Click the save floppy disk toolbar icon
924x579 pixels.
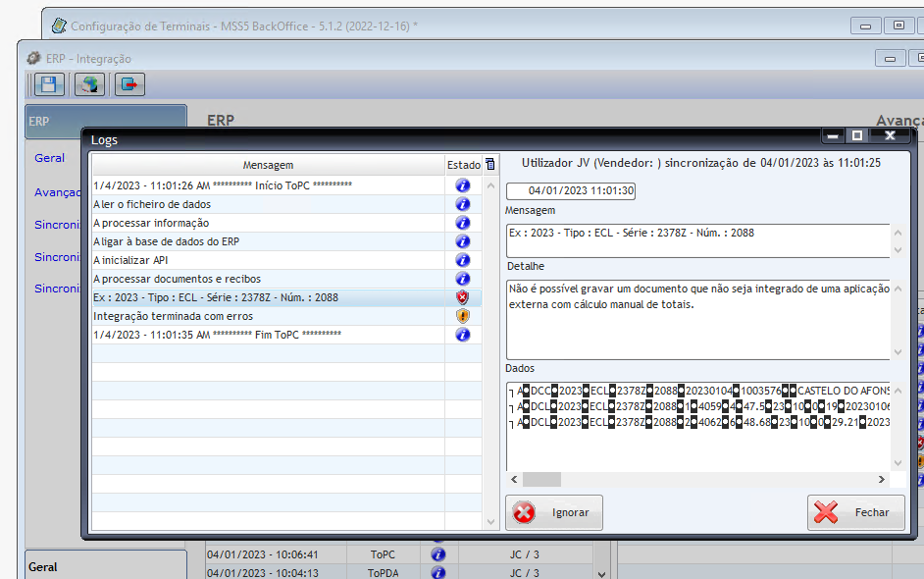click(x=50, y=84)
